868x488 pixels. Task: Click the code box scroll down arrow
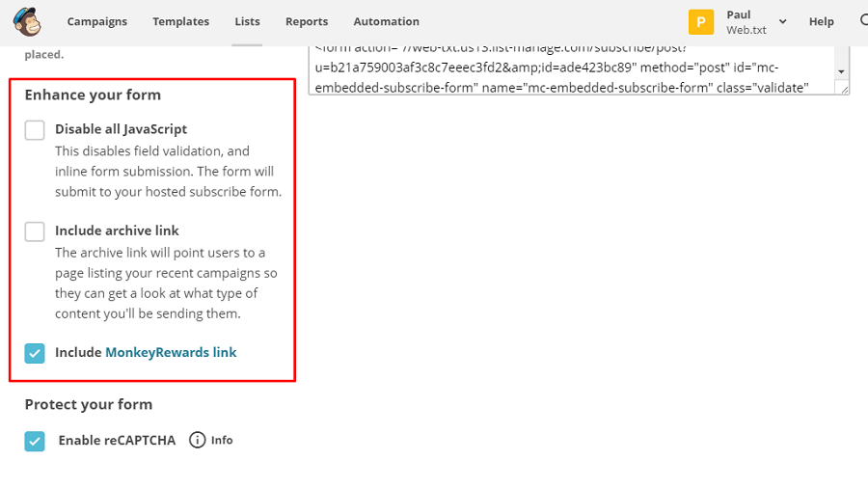click(x=841, y=71)
